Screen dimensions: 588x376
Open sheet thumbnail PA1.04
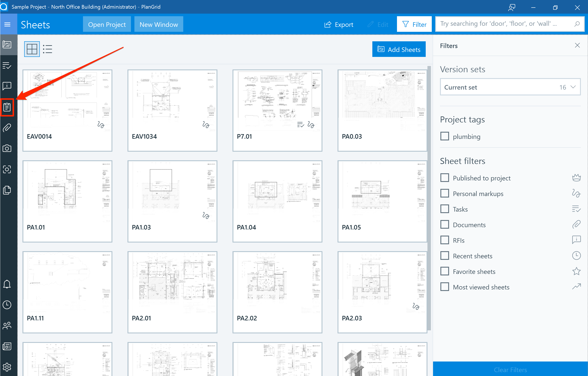[x=277, y=201]
